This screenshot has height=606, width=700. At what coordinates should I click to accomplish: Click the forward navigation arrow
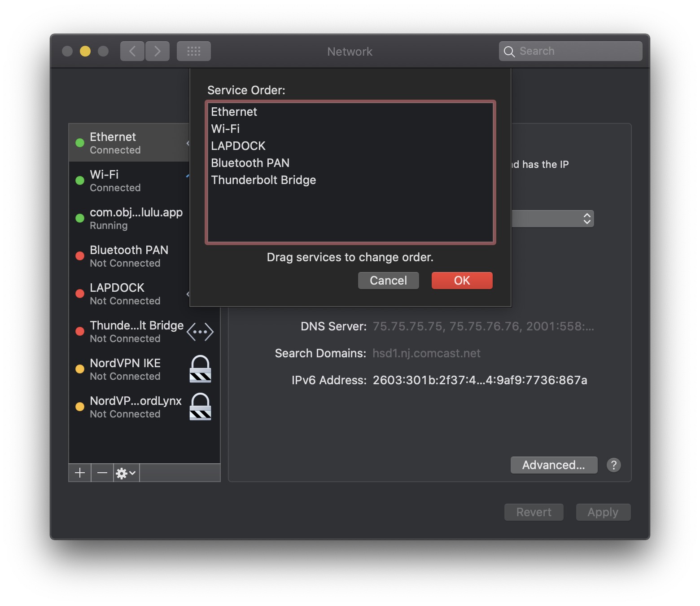(157, 51)
